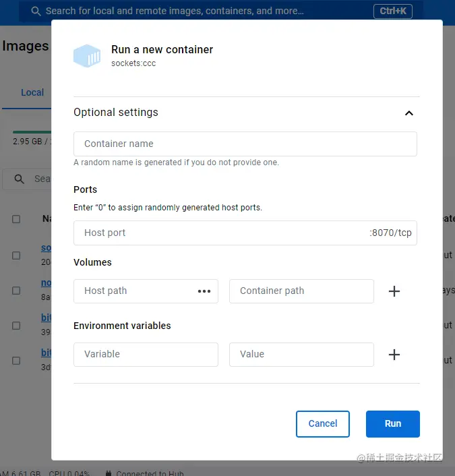Click the Container path field

pos(301,291)
